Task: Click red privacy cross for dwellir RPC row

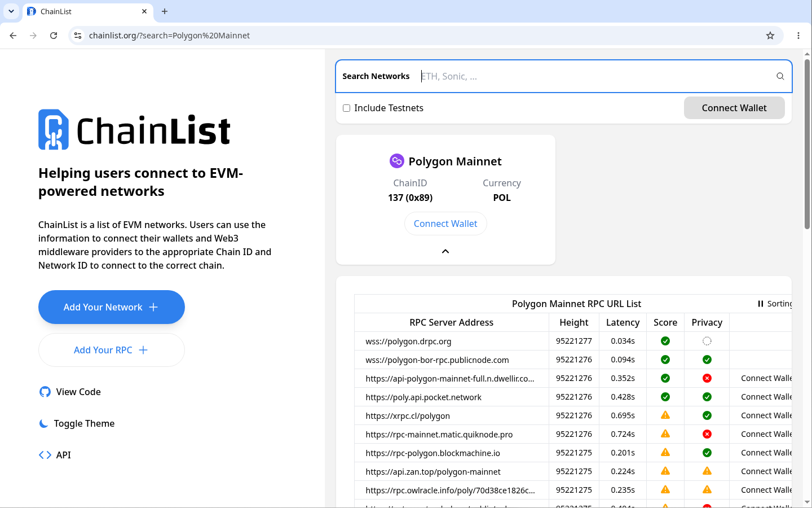Action: tap(707, 378)
